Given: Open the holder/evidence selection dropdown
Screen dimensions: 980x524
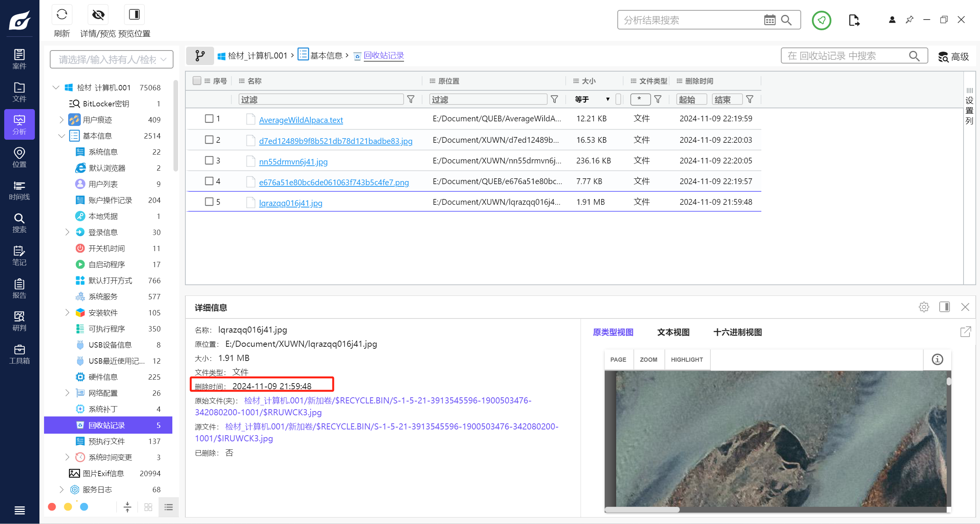Looking at the screenshot, I should point(111,59).
